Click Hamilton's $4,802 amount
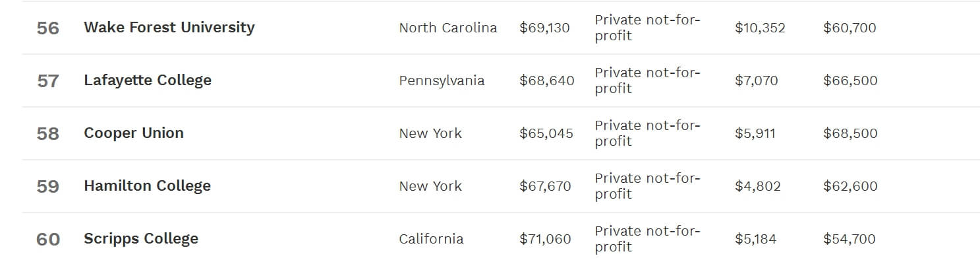Screen dimensions: 980x264 click(757, 186)
